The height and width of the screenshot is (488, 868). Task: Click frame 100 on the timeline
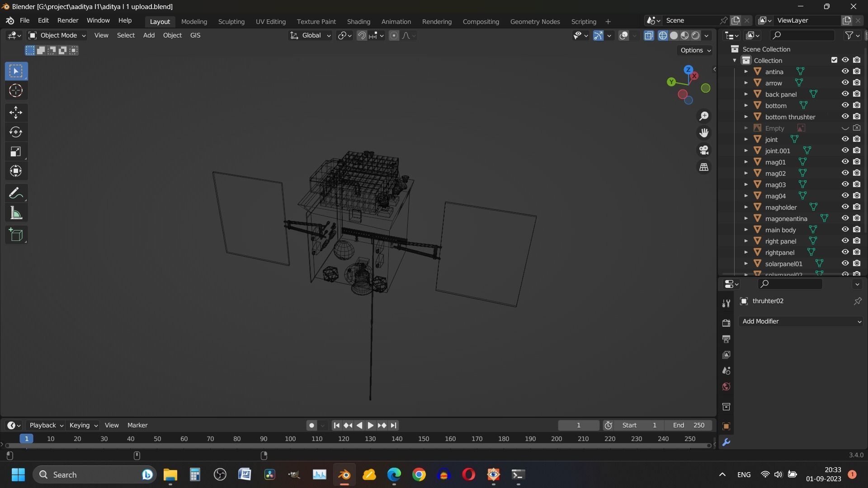tap(290, 439)
